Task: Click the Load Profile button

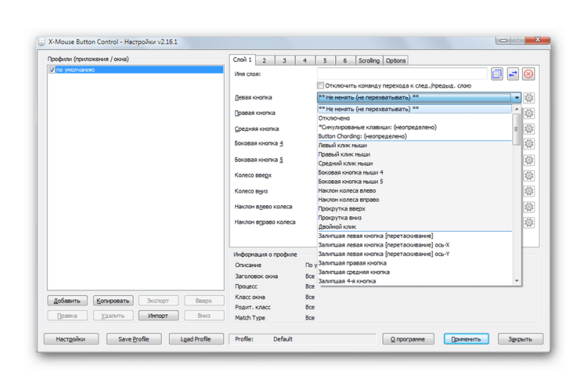Action: pos(196,339)
